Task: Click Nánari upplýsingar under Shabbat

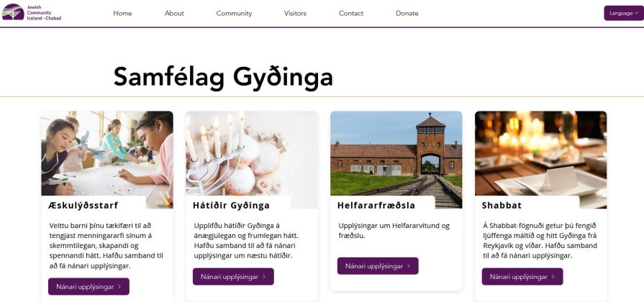Action: (x=522, y=277)
